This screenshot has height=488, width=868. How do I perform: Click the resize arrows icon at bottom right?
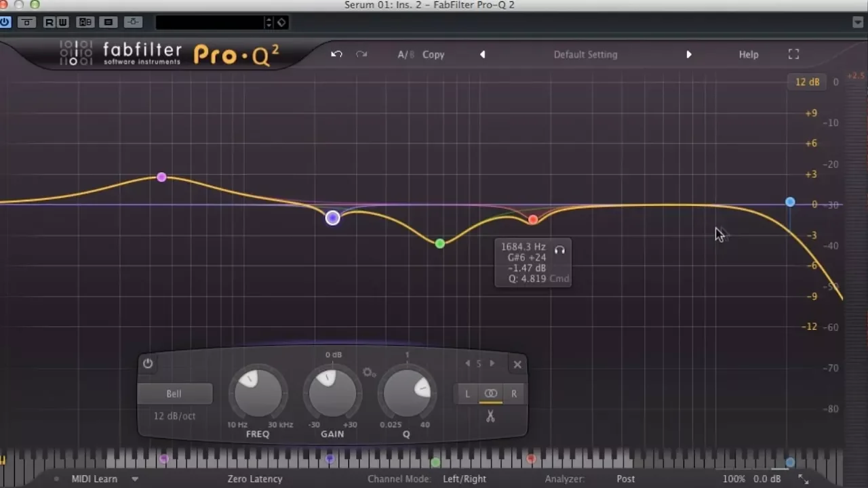coord(803,479)
